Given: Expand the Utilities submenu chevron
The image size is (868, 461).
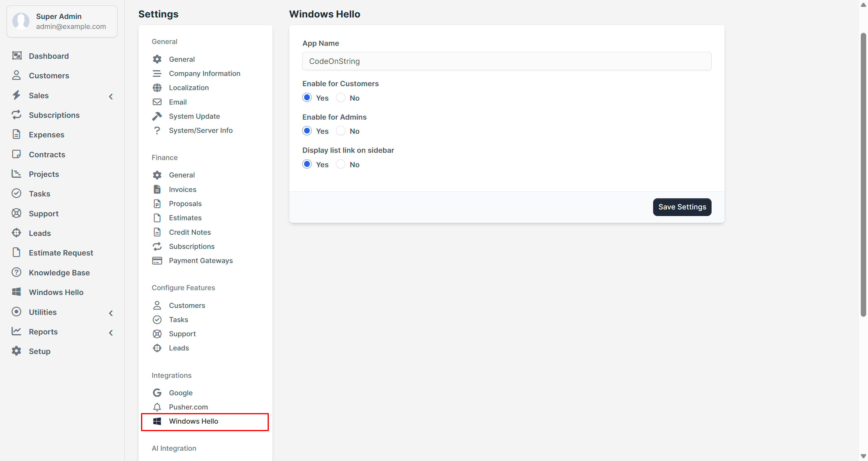Looking at the screenshot, I should click(x=111, y=313).
